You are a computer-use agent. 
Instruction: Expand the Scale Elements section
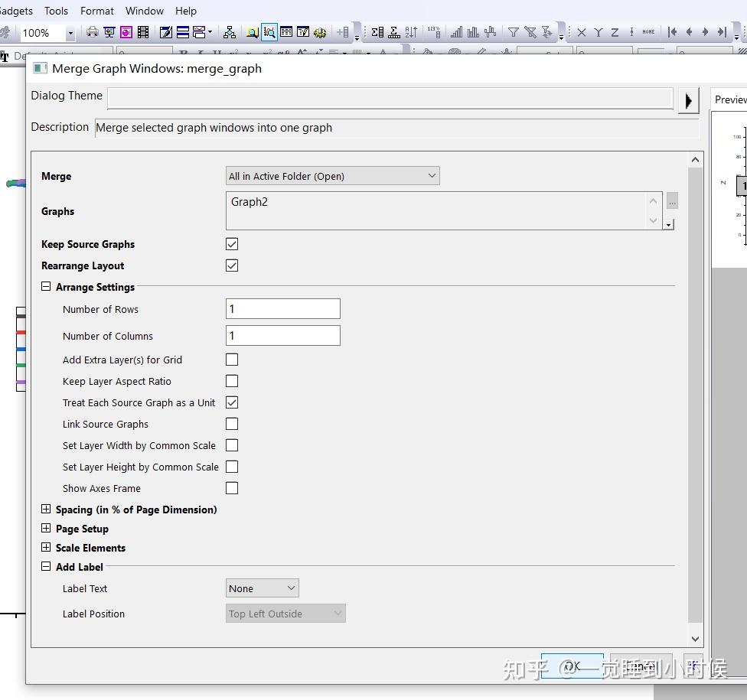click(x=46, y=547)
